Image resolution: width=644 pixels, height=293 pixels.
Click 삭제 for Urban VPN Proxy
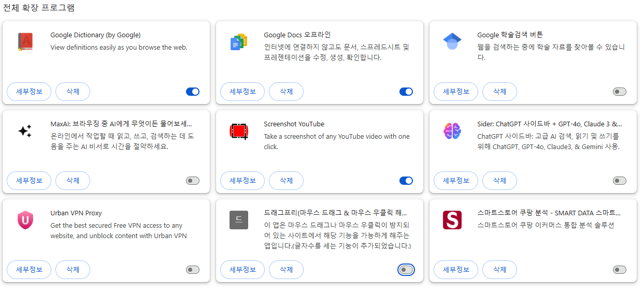pyautogui.click(x=73, y=270)
